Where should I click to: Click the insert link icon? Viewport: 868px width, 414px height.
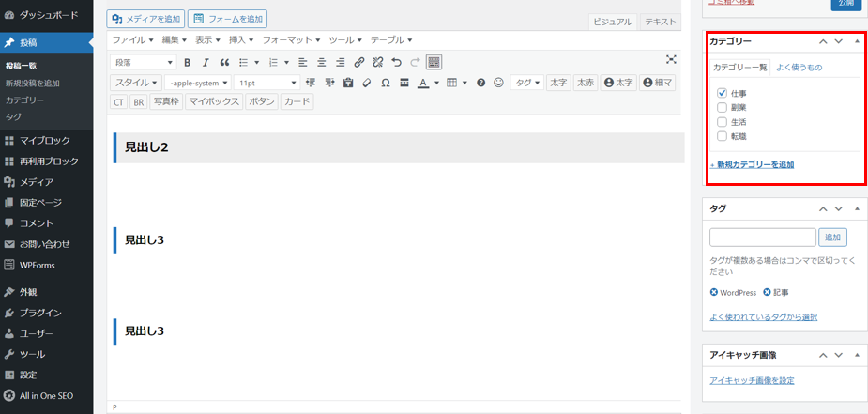(x=359, y=62)
